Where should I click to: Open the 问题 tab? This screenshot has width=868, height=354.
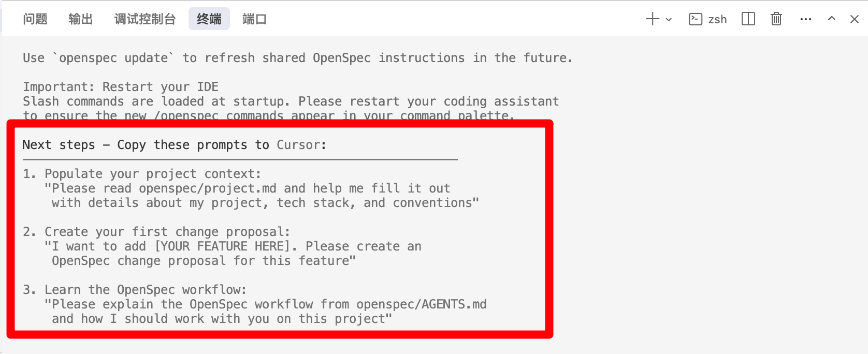click(35, 20)
